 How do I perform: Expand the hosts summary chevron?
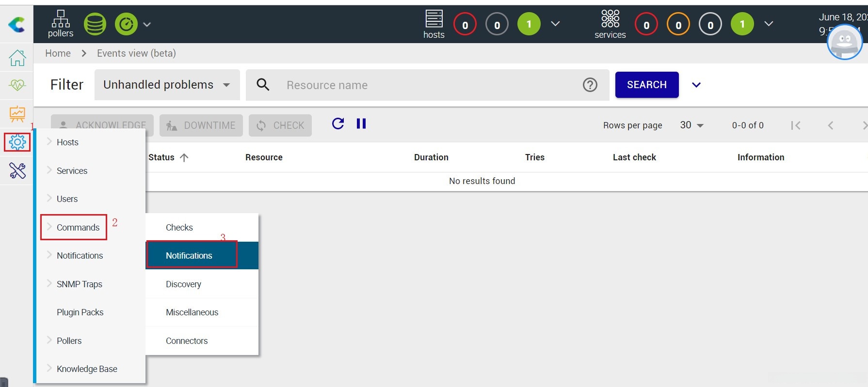pyautogui.click(x=556, y=24)
